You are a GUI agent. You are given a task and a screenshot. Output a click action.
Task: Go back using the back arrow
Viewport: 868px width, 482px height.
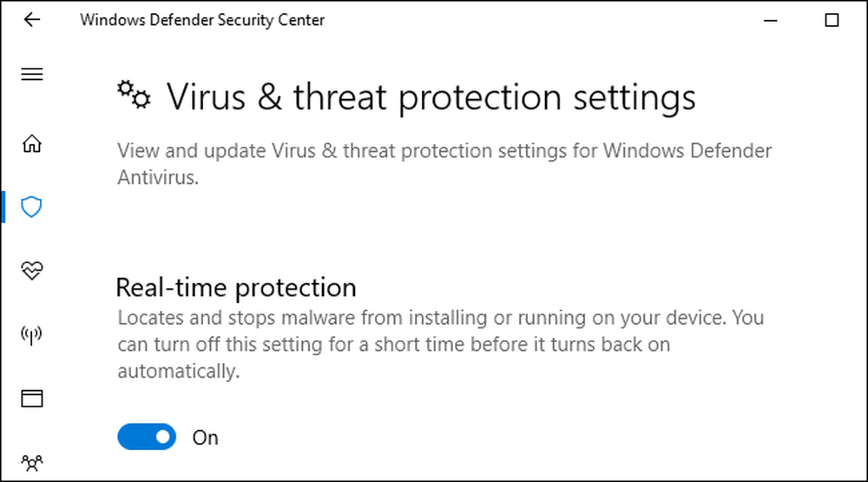click(x=31, y=20)
